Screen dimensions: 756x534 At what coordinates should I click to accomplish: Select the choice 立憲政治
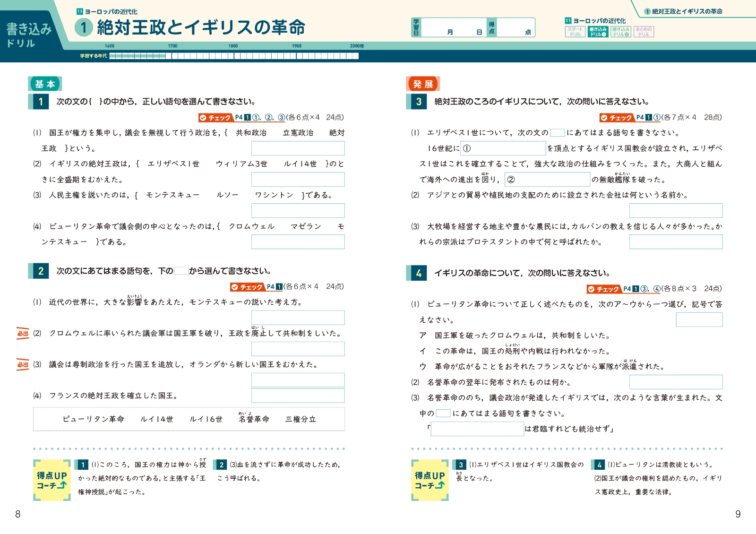click(298, 133)
